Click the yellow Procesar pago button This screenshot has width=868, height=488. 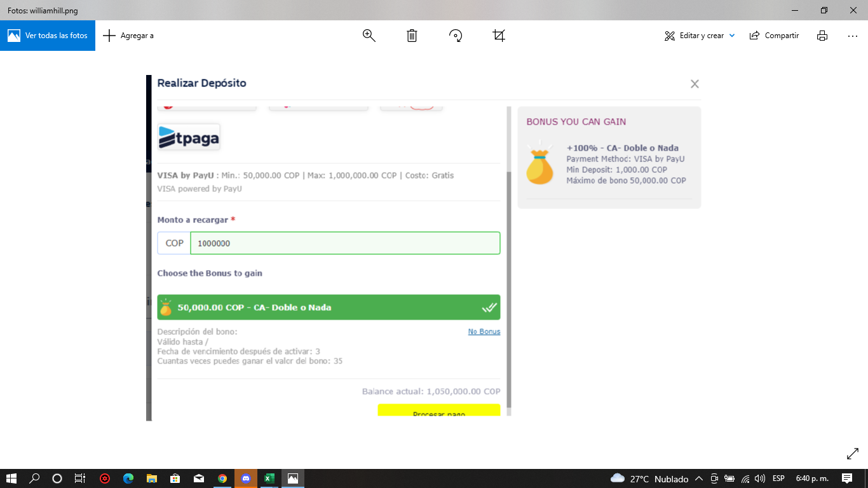439,411
